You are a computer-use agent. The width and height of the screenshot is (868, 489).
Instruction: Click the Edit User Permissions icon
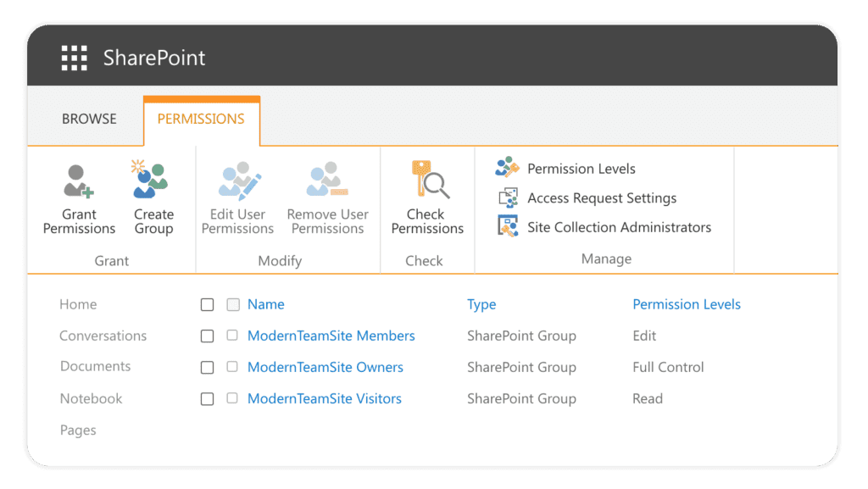click(239, 181)
